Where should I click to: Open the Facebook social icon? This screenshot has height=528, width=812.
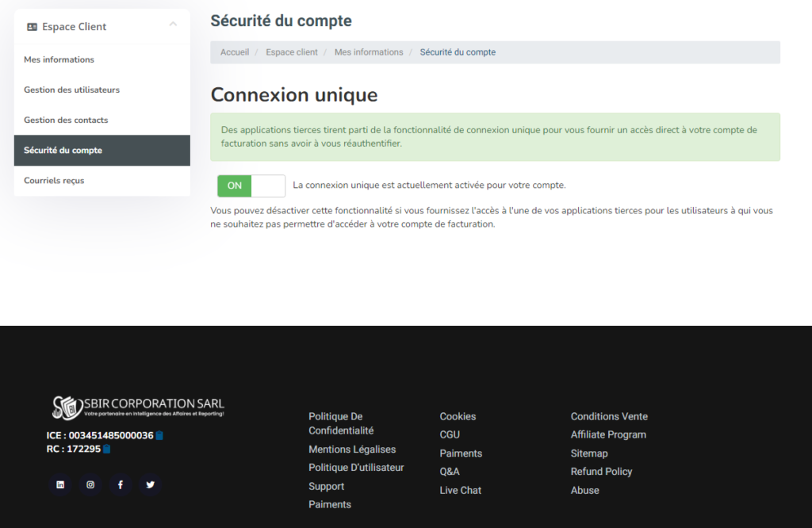(x=121, y=484)
